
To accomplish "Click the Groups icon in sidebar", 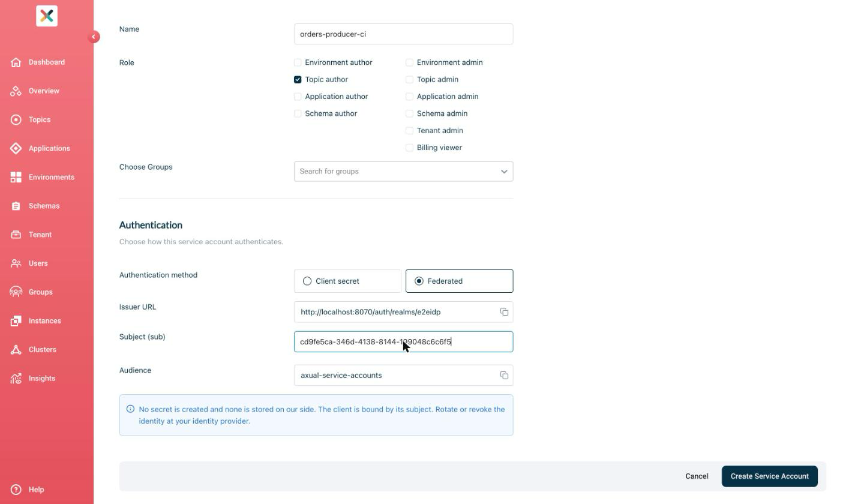I will pyautogui.click(x=16, y=292).
